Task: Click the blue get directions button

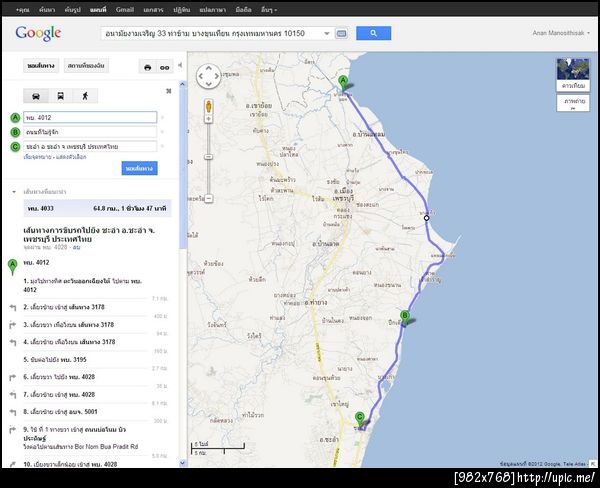Action: coord(140,168)
